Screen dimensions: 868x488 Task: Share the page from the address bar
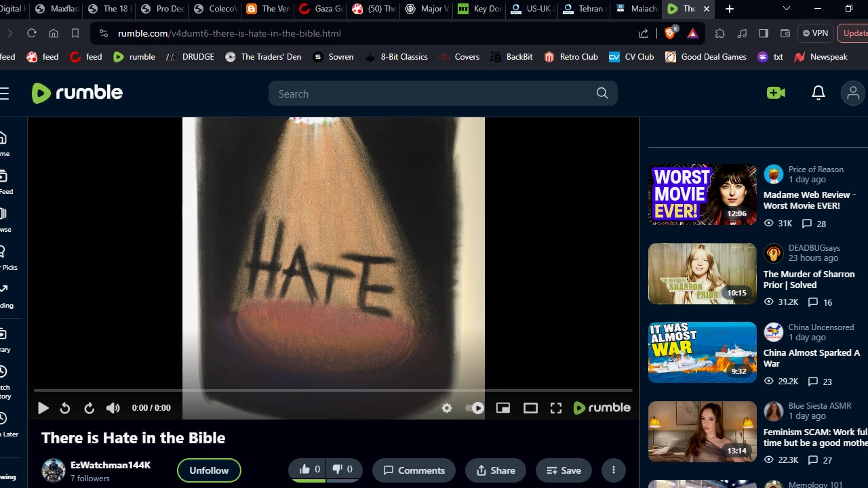tap(644, 33)
